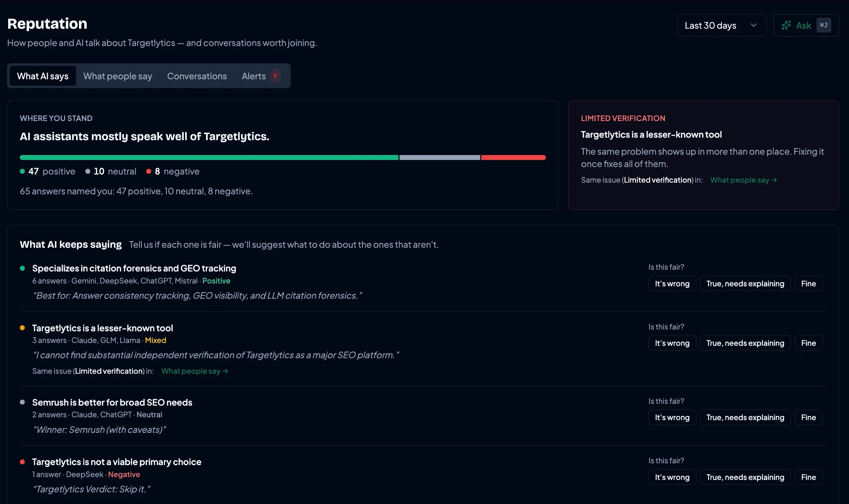This screenshot has width=849, height=504.
Task: Mark lesser-known tool claim as It's wrong
Action: (672, 343)
